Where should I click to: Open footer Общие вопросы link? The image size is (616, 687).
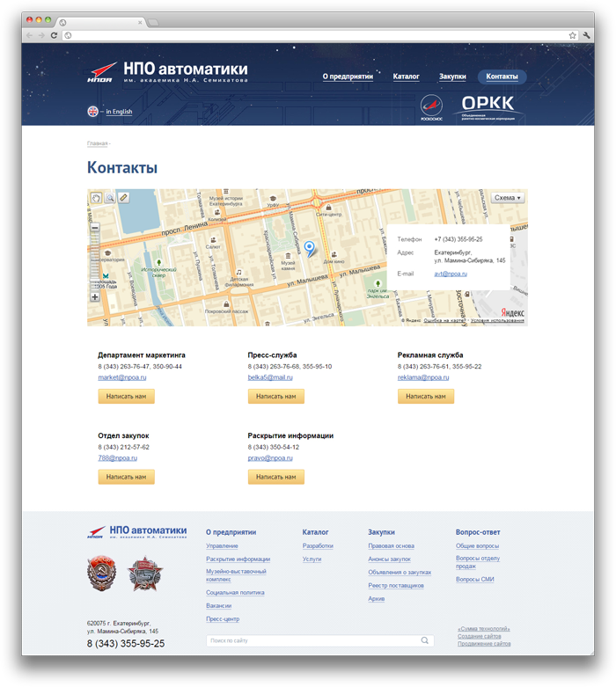click(477, 546)
